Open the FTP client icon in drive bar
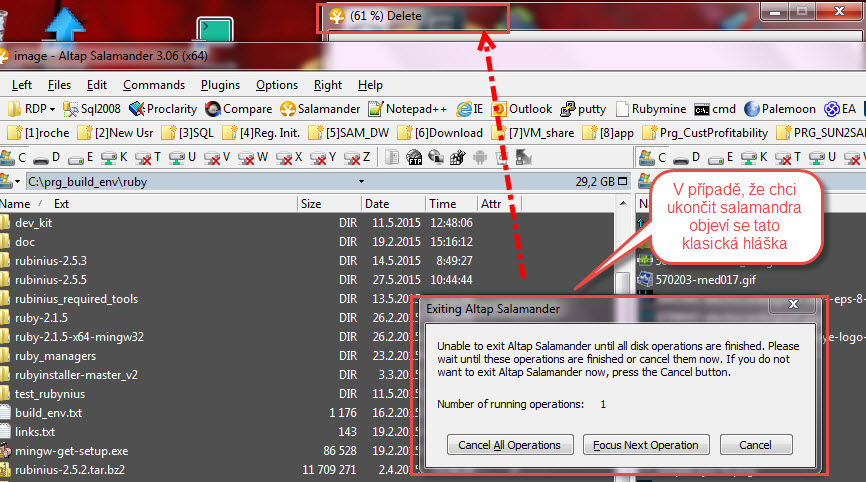This screenshot has width=866, height=482. 414,158
